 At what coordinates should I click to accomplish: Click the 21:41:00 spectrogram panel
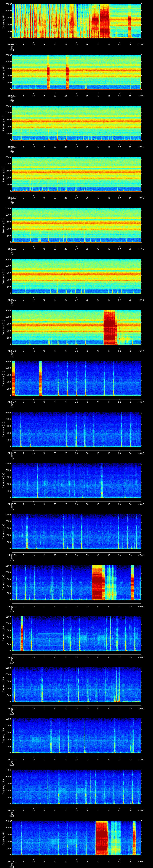(77, 277)
